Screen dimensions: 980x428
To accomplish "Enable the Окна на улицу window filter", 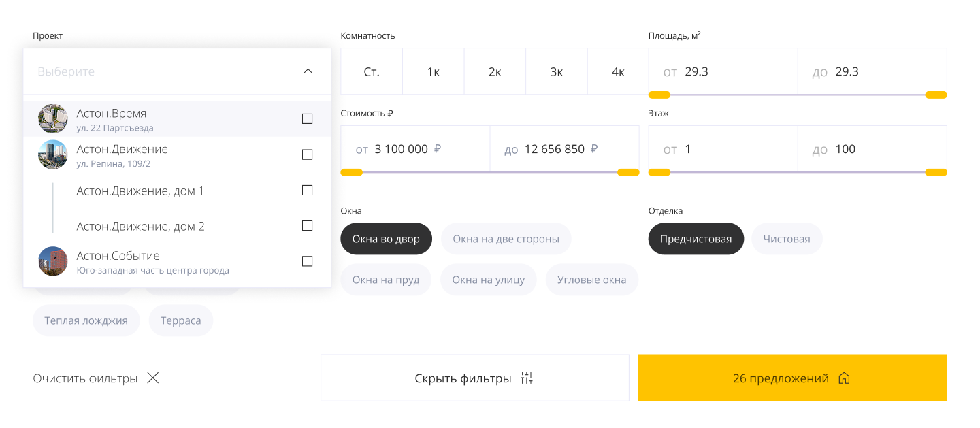I will coord(488,280).
